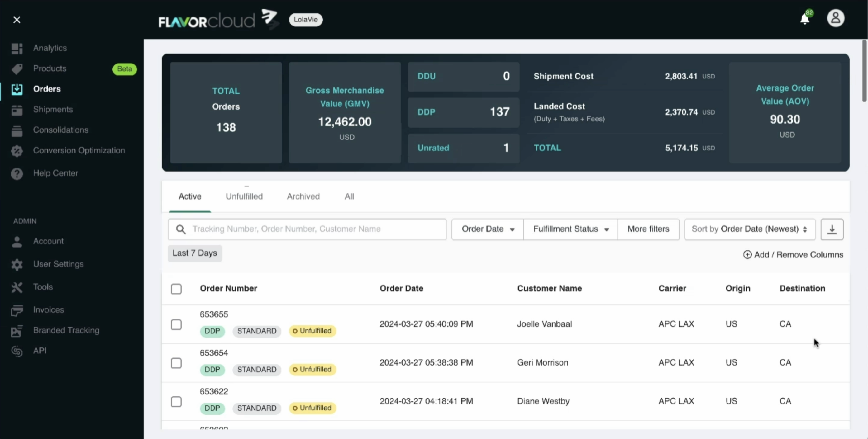Screen dimensions: 868x439
Task: Click the Invoices card icon
Action: pos(17,310)
